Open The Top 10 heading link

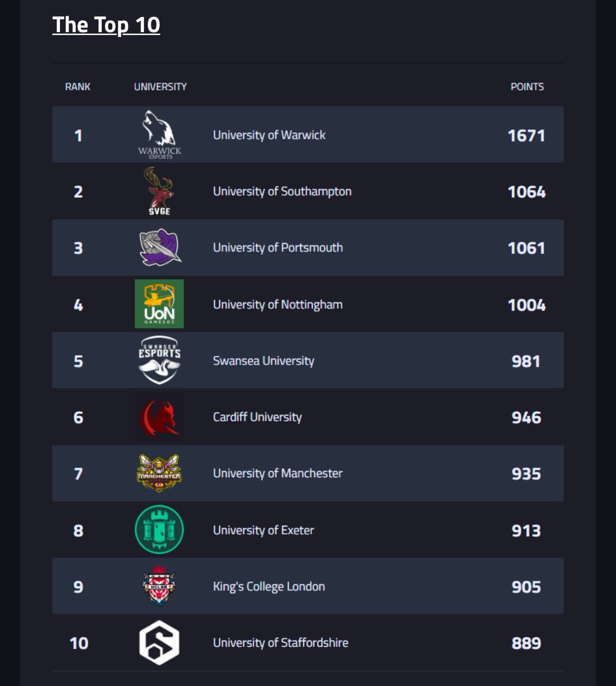click(106, 25)
